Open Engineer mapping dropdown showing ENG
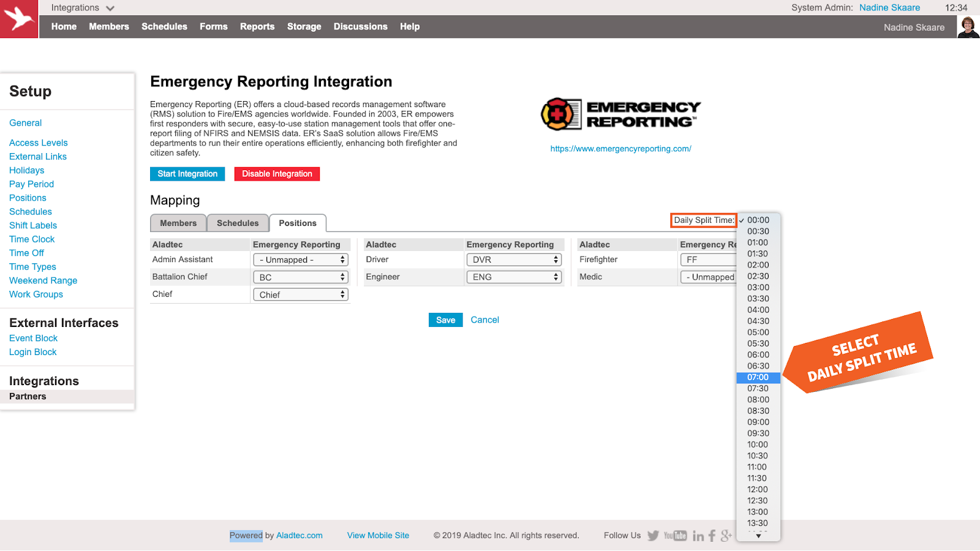This screenshot has width=980, height=551. pos(514,277)
